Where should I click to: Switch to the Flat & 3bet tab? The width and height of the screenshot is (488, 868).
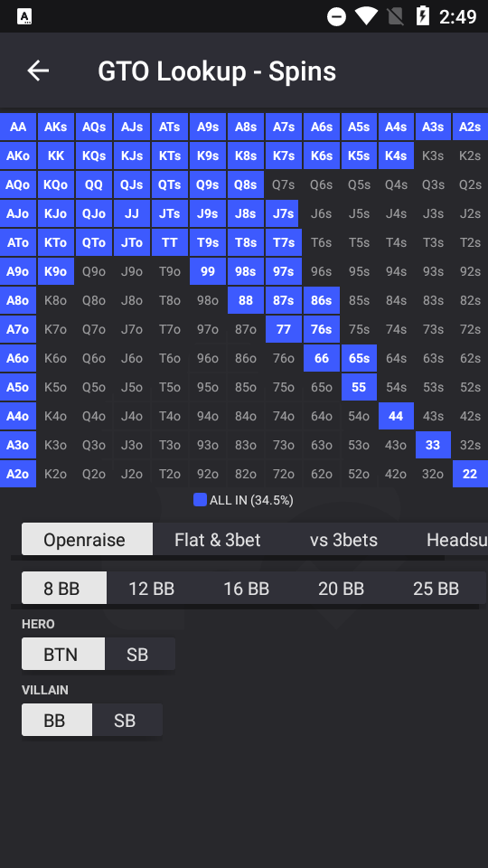click(x=218, y=540)
